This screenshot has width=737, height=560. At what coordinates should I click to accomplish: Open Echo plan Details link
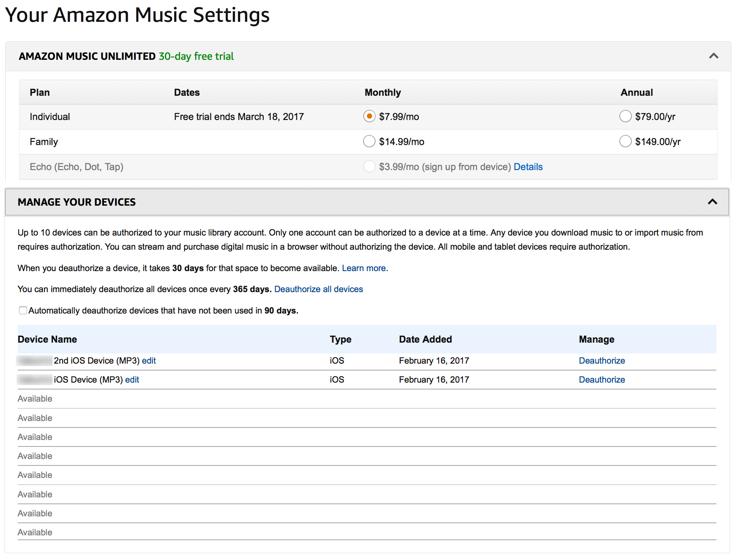point(528,167)
